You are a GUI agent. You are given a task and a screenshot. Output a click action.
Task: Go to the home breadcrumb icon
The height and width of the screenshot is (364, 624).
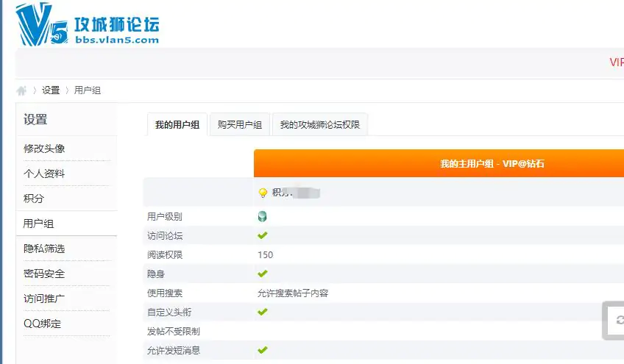pos(21,90)
